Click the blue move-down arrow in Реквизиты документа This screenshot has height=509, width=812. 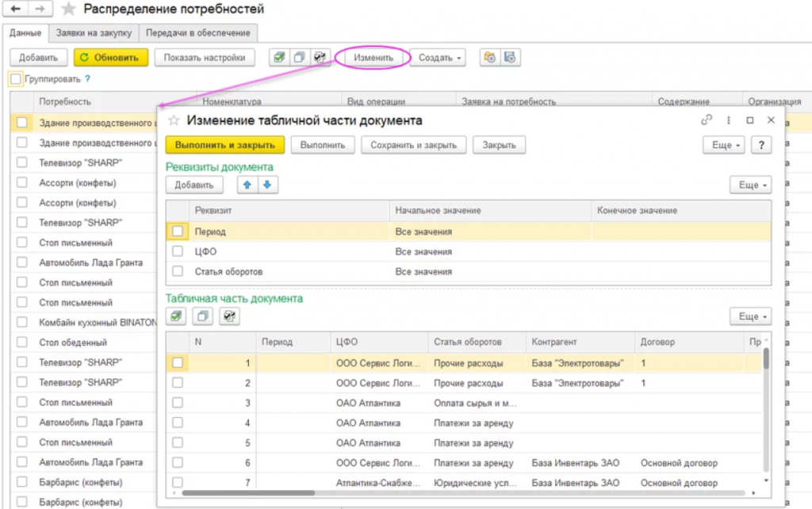point(266,185)
